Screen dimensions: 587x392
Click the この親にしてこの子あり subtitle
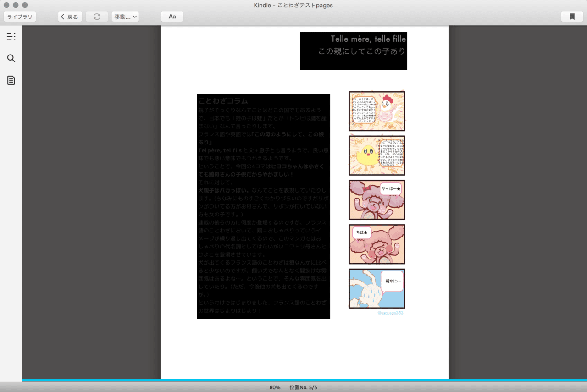pyautogui.click(x=362, y=51)
